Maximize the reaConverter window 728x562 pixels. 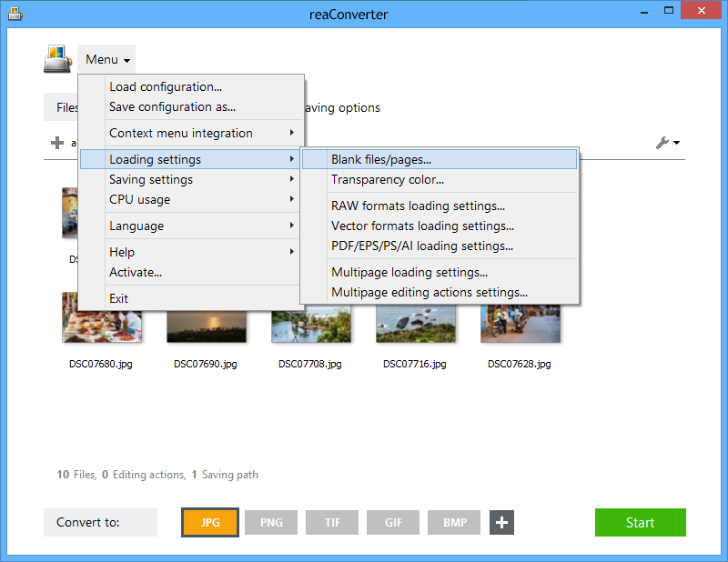coord(669,11)
